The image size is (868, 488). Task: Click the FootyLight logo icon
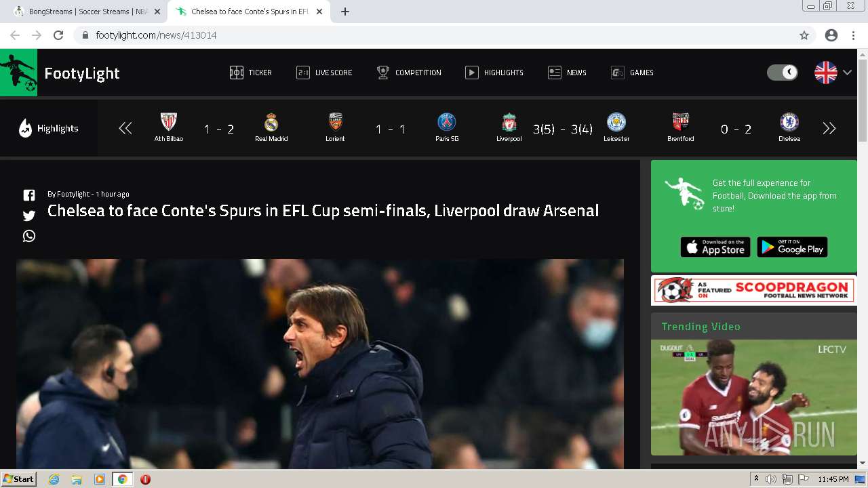[18, 73]
